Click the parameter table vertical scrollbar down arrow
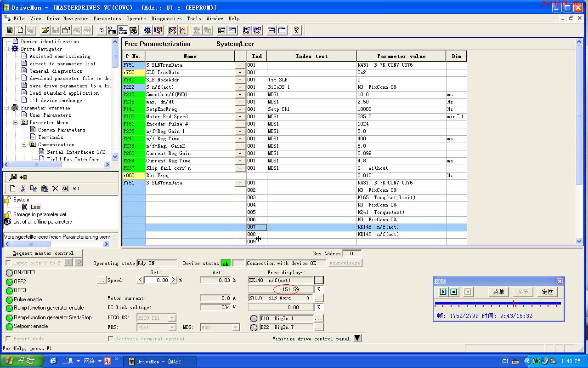This screenshot has width=588, height=368. coord(579,241)
